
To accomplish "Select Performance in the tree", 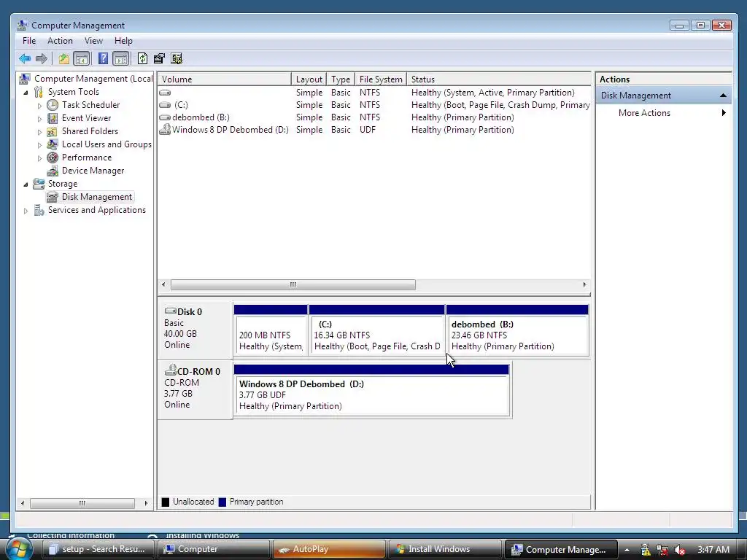I will [x=87, y=157].
